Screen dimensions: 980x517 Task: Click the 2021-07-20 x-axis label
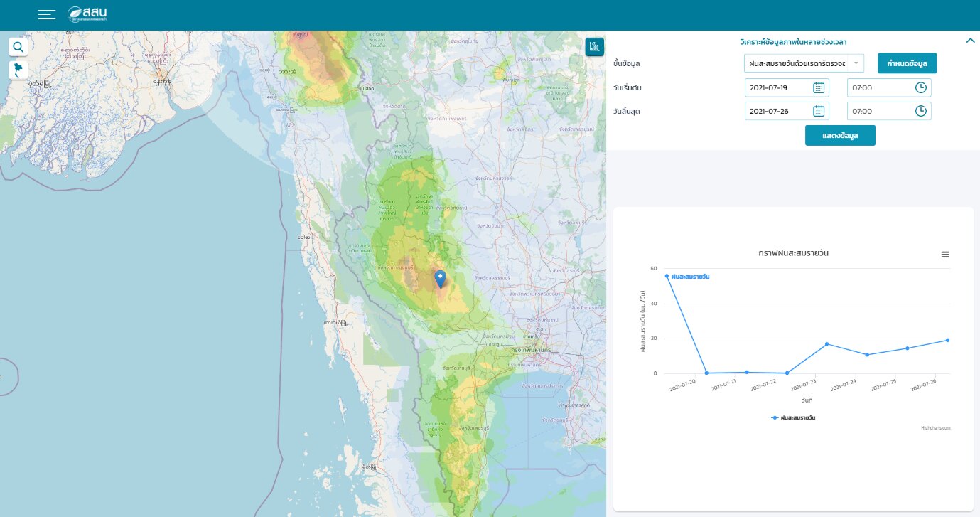click(683, 385)
